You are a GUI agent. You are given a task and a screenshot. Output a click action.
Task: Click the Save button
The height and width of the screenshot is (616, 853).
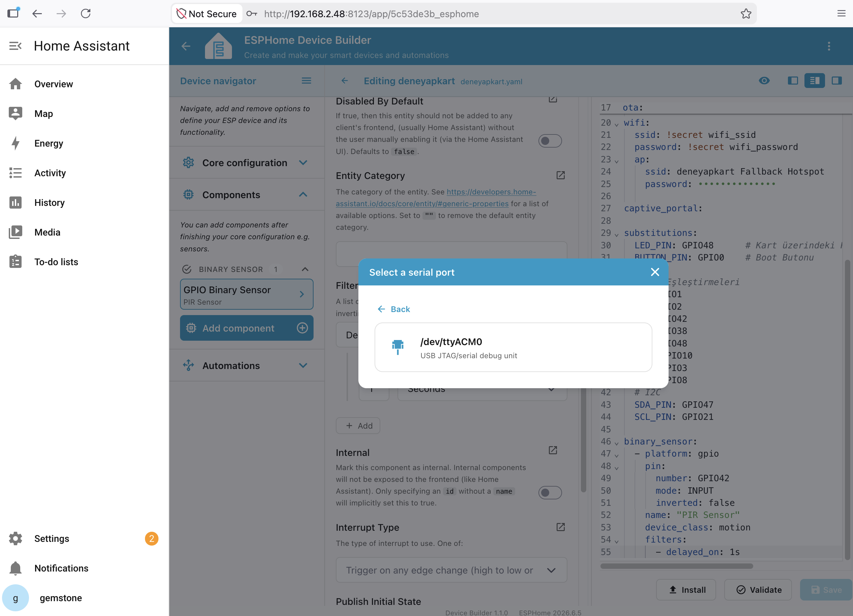pos(826,590)
